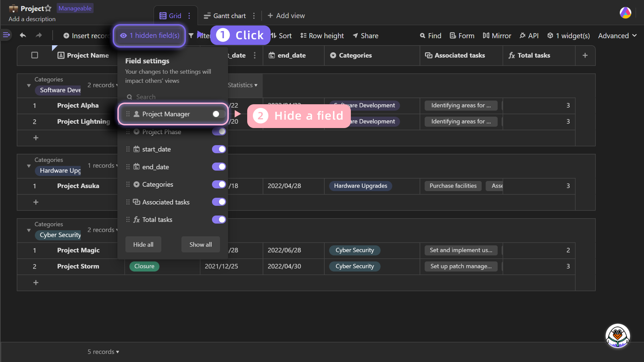644x362 pixels.
Task: Click the redo arrow icon
Action: point(39,35)
